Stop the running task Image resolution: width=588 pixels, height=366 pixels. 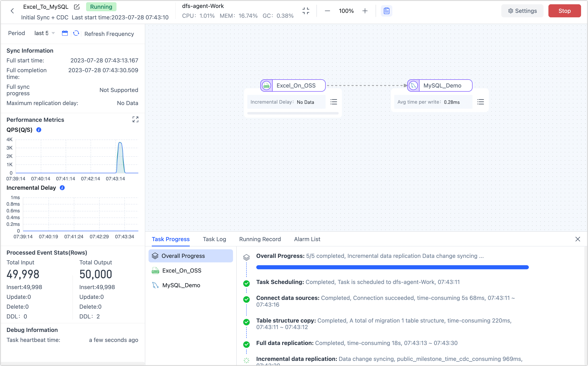point(565,11)
